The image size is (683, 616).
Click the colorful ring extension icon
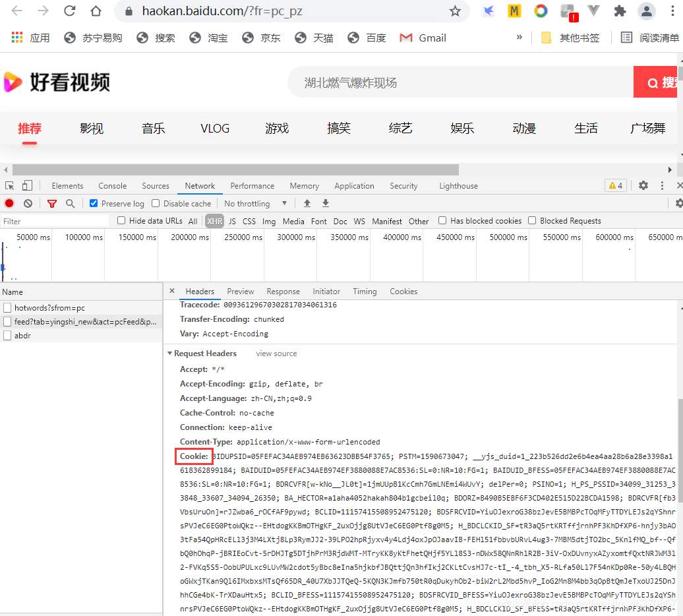(x=541, y=11)
